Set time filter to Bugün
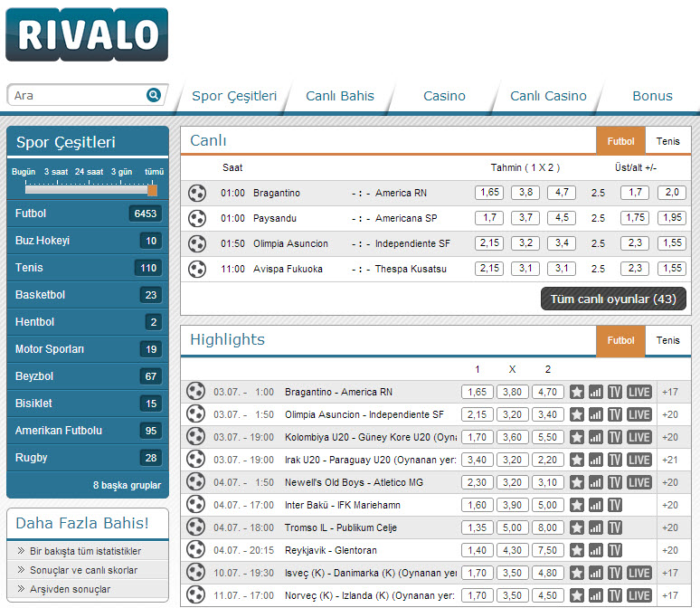The width and height of the screenshot is (700, 608). click(24, 172)
